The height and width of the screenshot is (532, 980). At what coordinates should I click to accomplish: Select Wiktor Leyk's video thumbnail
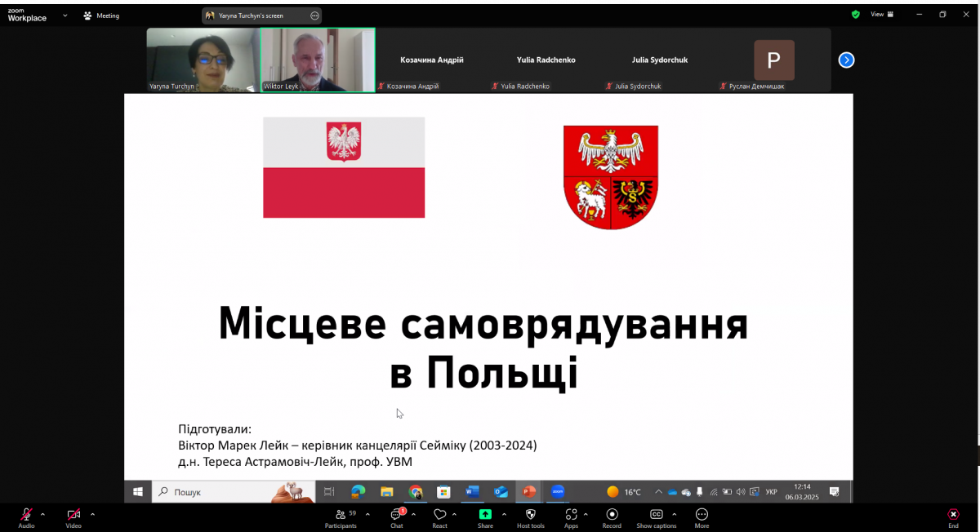(317, 59)
